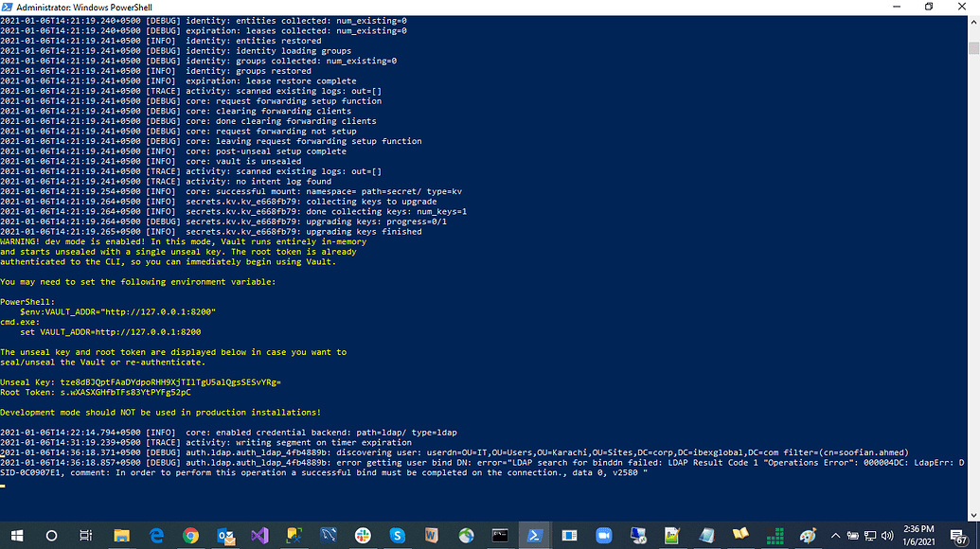Open the green-blue globe icon on the taskbar
Viewport: 980px width, 549px height.
(x=466, y=535)
